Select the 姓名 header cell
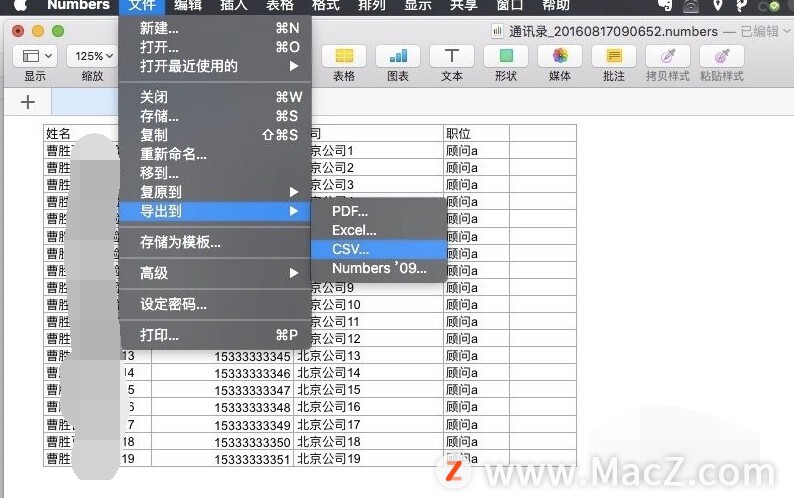This screenshot has height=498, width=794. 81,133
